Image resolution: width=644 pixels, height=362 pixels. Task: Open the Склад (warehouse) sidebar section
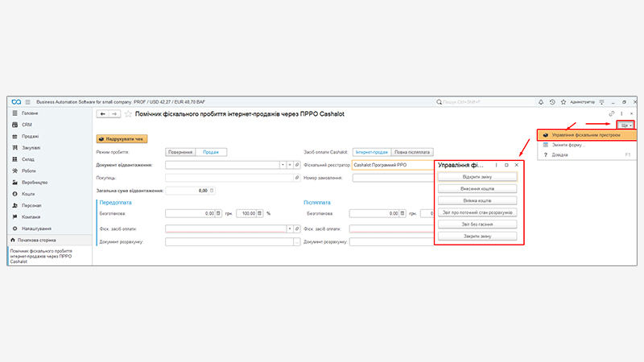coord(29,159)
